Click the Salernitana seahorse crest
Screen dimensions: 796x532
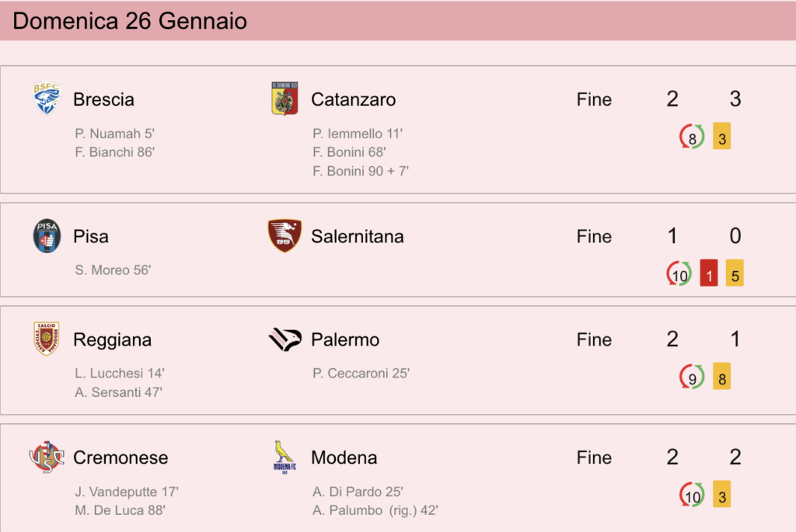pyautogui.click(x=285, y=235)
